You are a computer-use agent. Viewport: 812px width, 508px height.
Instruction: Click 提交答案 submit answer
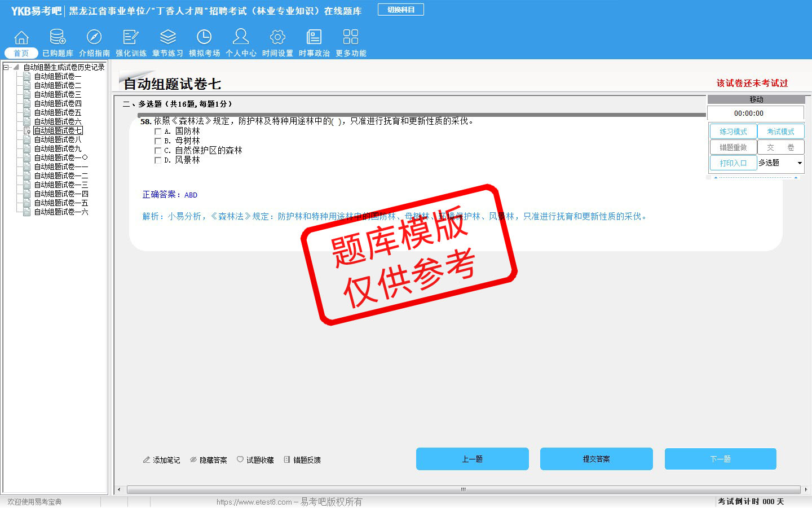coord(597,459)
